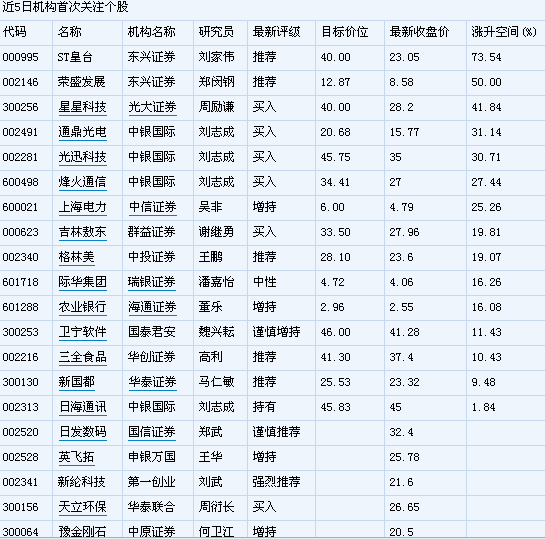Open the 瑞银证券 institution link
Viewport: 545px width, 539px height.
point(152,282)
